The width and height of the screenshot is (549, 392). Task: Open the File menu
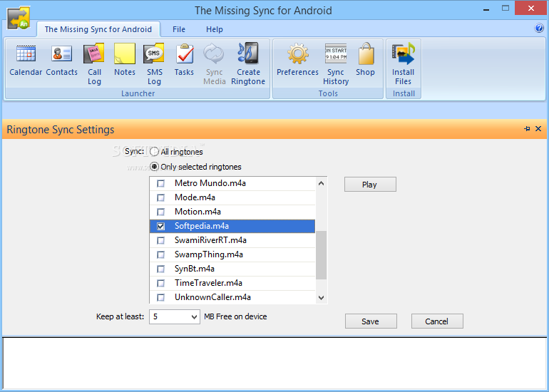coord(179,29)
